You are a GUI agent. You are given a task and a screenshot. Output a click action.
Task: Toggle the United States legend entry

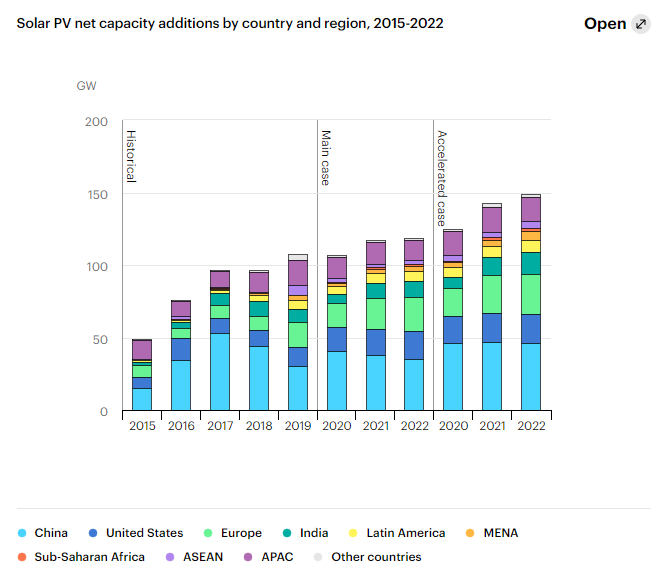point(136,533)
